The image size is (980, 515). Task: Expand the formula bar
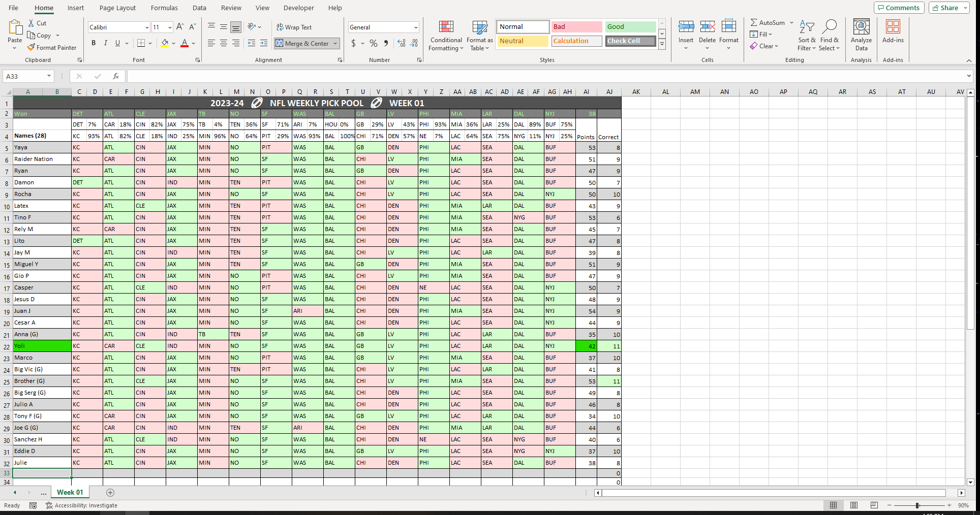tap(969, 76)
